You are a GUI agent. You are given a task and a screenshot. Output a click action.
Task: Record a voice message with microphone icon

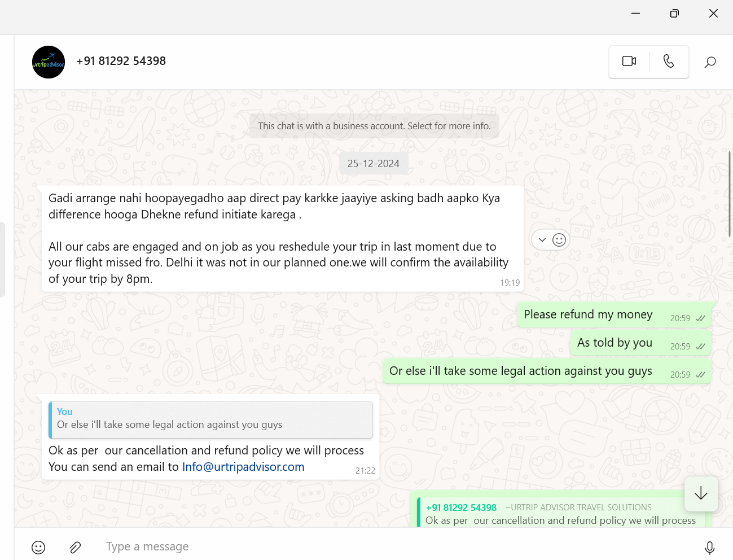[x=709, y=547]
